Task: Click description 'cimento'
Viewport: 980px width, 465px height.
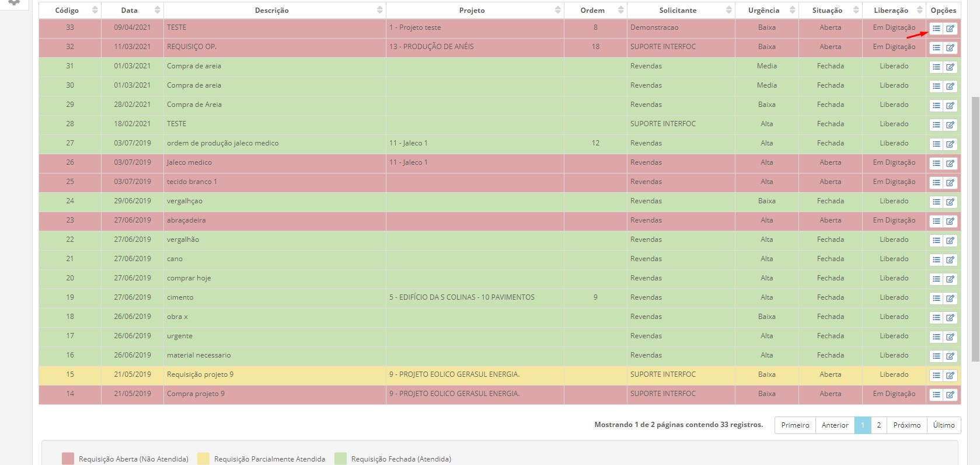Action: tap(180, 297)
